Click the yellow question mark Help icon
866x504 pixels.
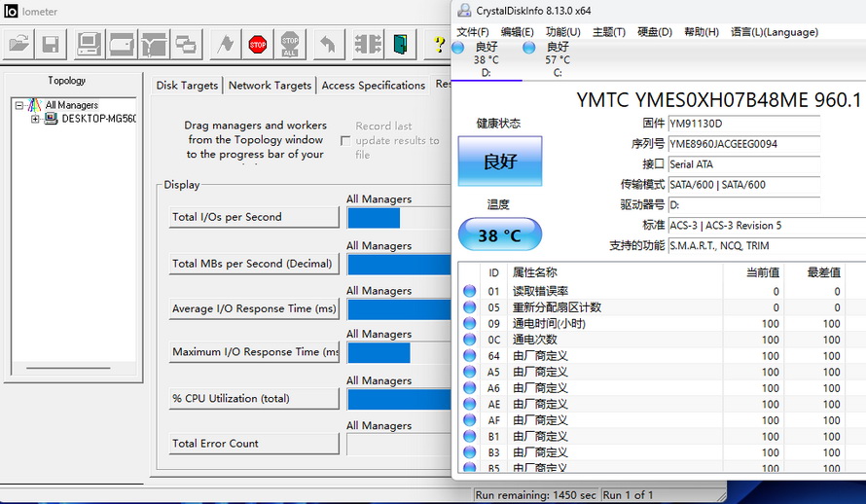click(439, 44)
